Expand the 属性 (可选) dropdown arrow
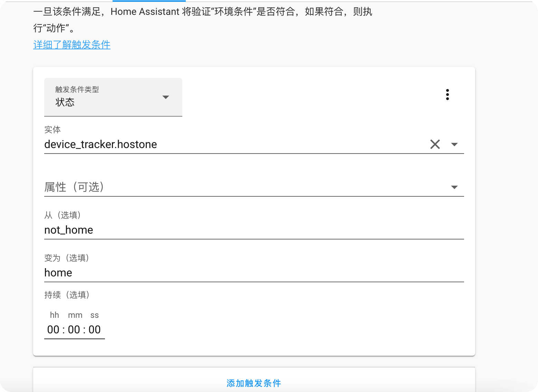The width and height of the screenshot is (538, 392). 454,187
